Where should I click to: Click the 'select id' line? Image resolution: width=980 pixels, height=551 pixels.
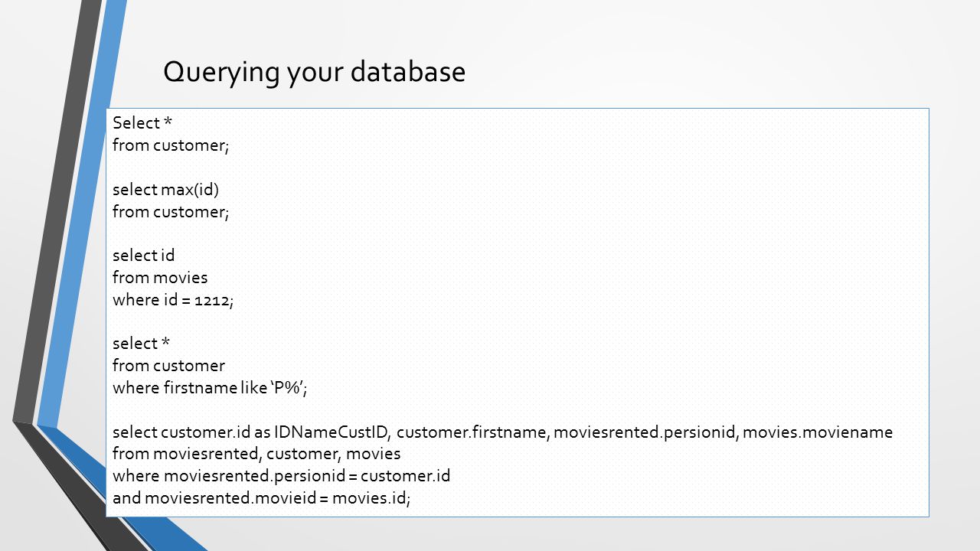[144, 256]
